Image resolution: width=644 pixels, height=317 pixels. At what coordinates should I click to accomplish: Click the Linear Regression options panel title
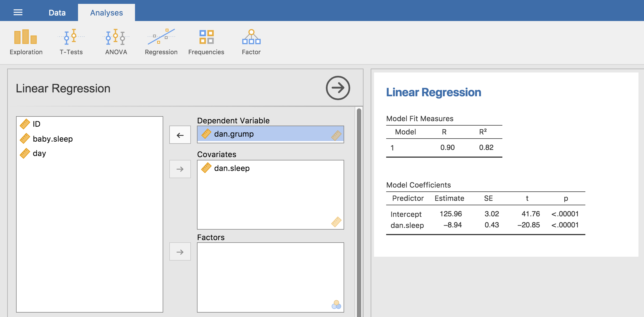63,89
